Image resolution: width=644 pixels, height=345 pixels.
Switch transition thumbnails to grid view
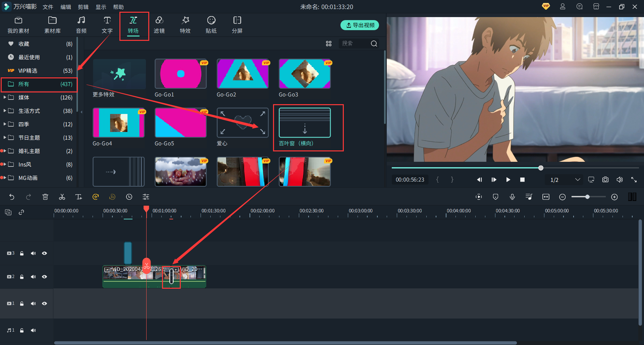pyautogui.click(x=329, y=44)
